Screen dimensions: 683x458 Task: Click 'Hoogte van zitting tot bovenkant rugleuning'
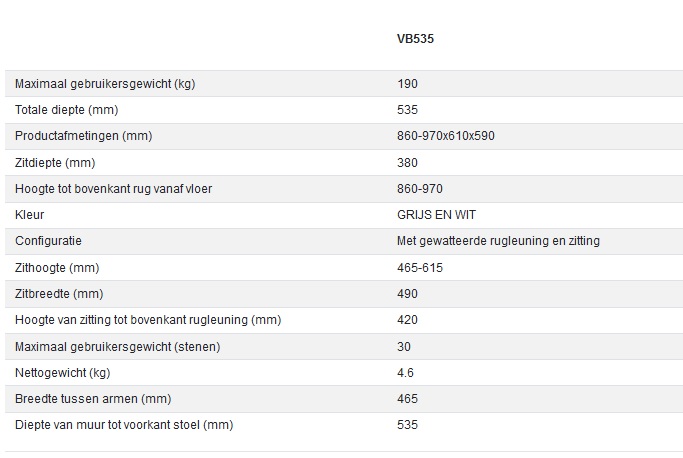click(148, 320)
